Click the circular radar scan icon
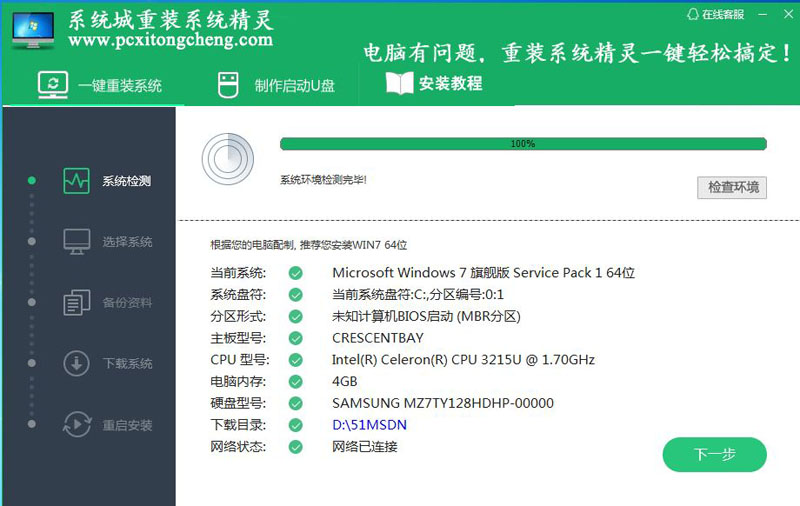800x506 pixels. (x=227, y=157)
